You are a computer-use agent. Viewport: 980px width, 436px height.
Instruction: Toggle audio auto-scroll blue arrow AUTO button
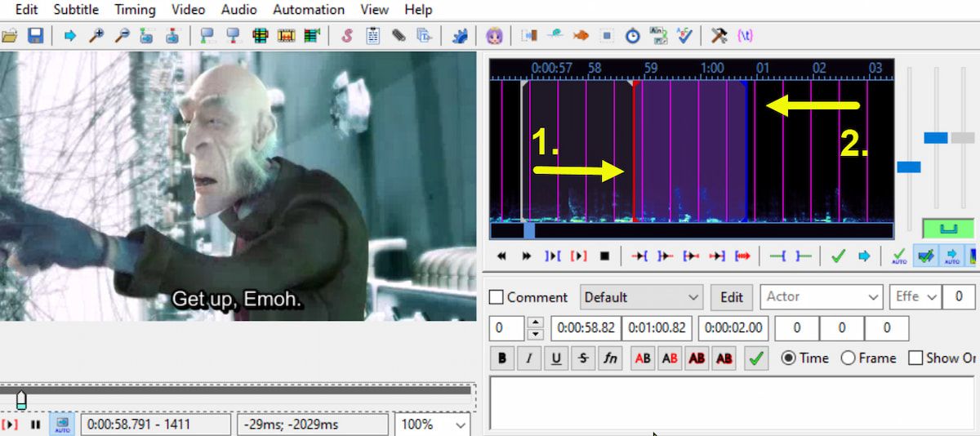(951, 256)
